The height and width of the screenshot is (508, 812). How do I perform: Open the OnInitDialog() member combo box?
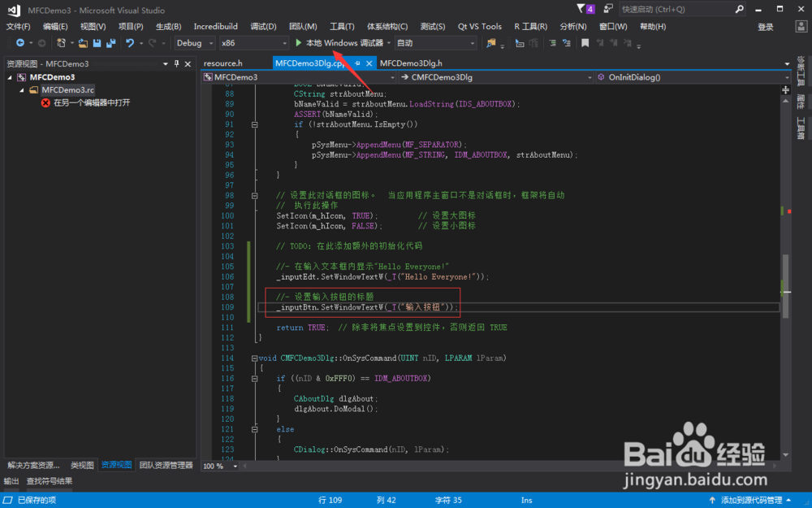coord(693,77)
